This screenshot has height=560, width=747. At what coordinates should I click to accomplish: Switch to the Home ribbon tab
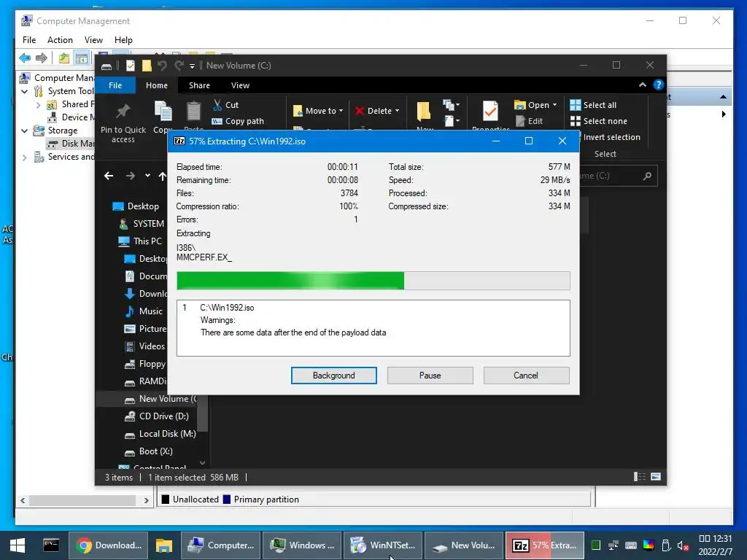[x=157, y=85]
